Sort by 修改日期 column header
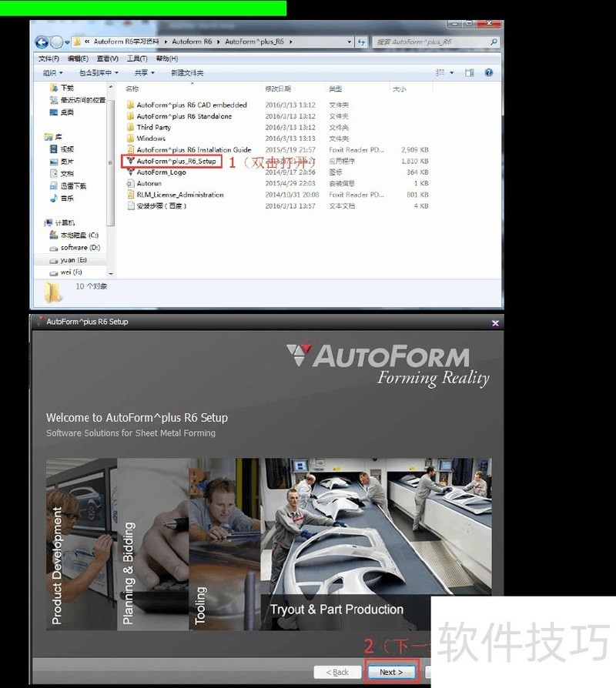616x688 pixels. (278, 89)
